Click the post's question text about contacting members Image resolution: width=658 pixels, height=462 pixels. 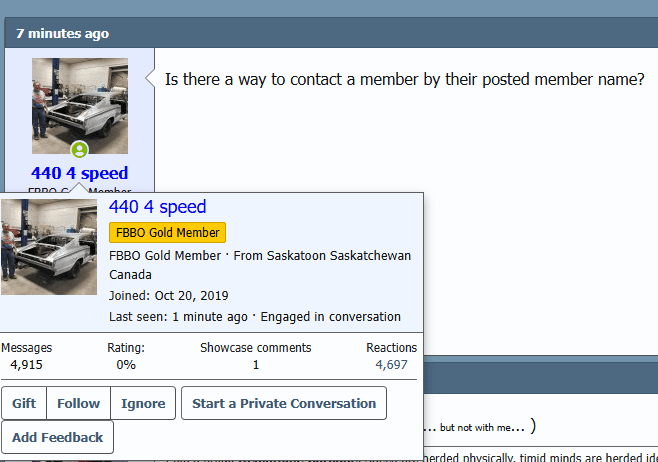404,79
